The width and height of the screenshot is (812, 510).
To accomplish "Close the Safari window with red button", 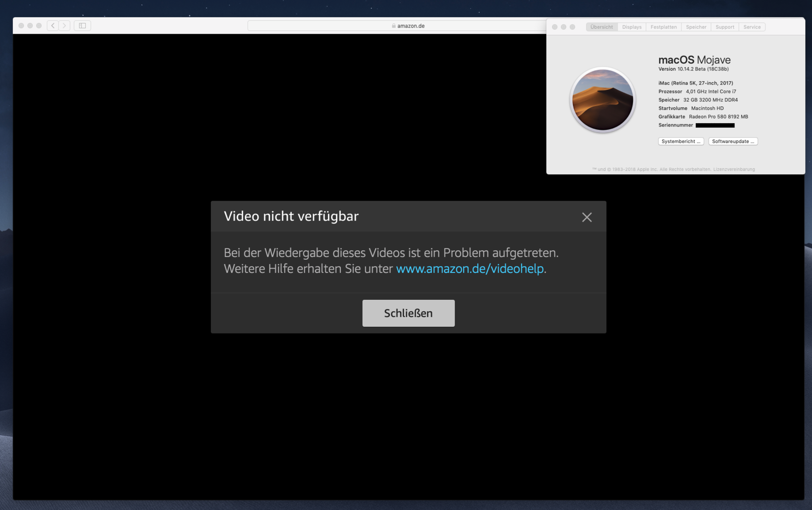I will 21,25.
